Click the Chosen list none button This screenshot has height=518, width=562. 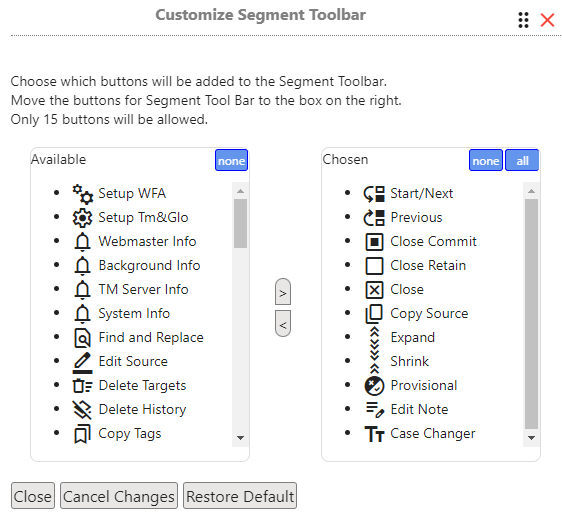coord(486,160)
